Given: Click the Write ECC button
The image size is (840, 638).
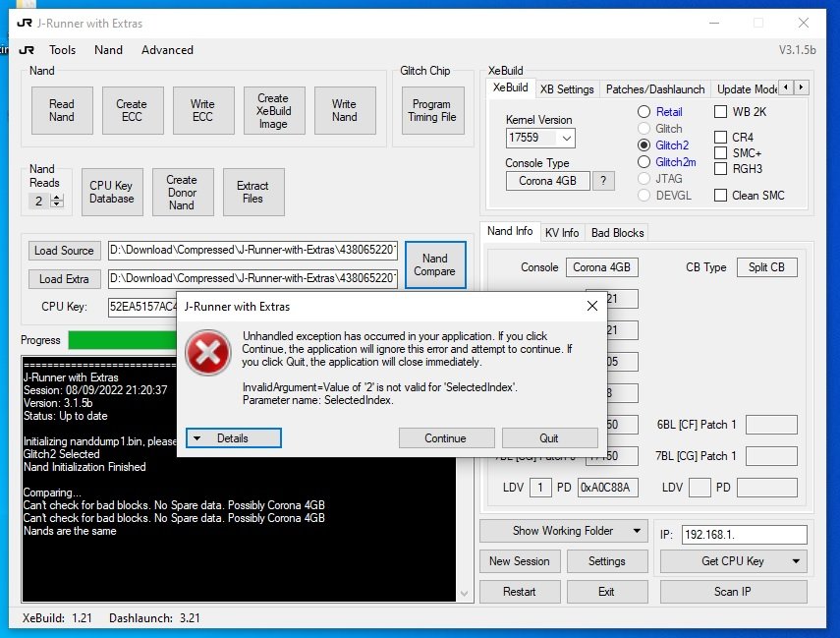Looking at the screenshot, I should click(203, 110).
